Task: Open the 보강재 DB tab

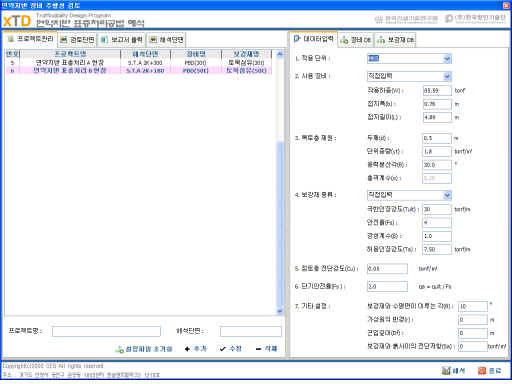Action: click(395, 40)
